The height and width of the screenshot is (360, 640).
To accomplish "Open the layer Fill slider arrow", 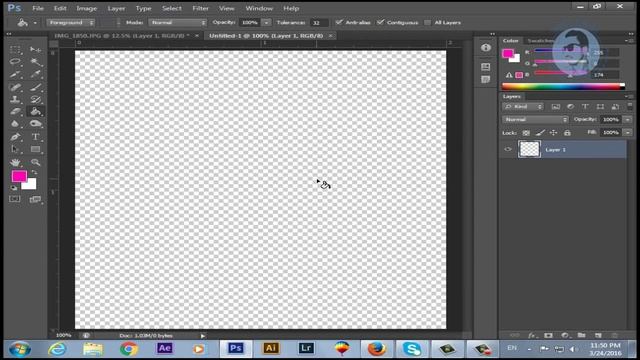I will [x=628, y=133].
